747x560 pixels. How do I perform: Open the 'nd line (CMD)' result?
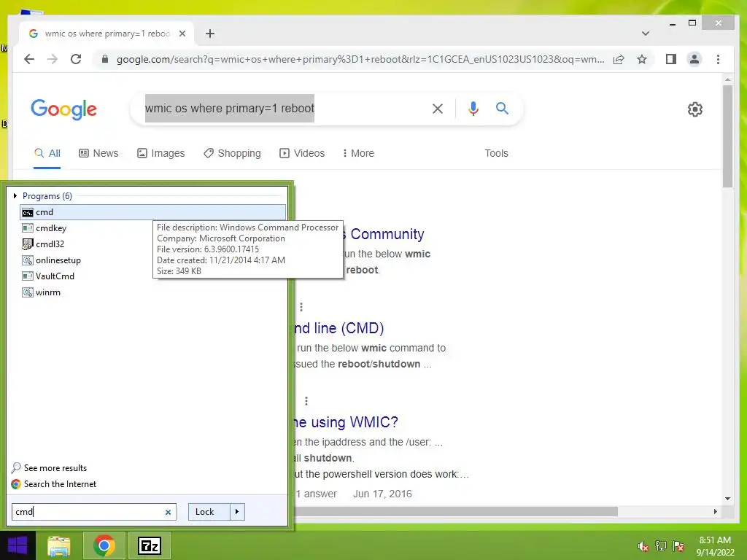tap(339, 328)
